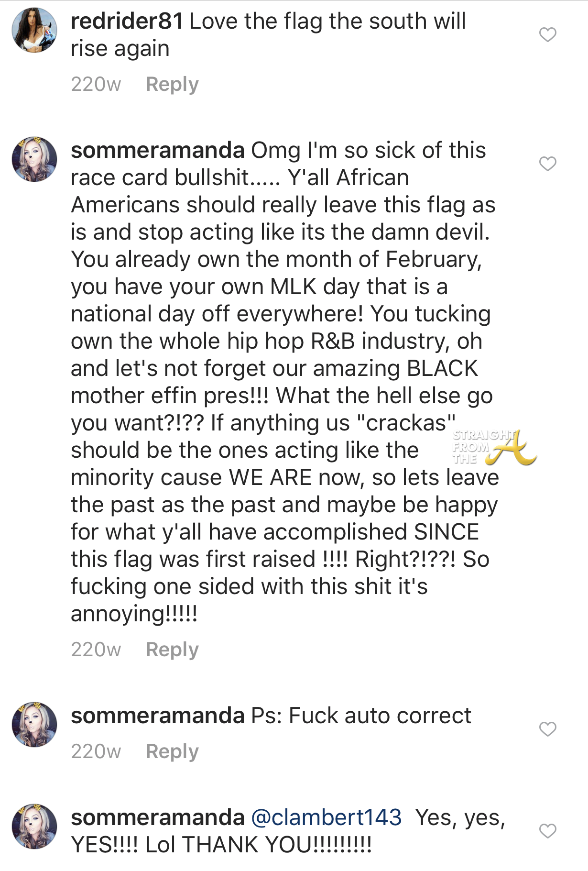Tap sommeramanda username on the "Omg" comment

[158, 151]
